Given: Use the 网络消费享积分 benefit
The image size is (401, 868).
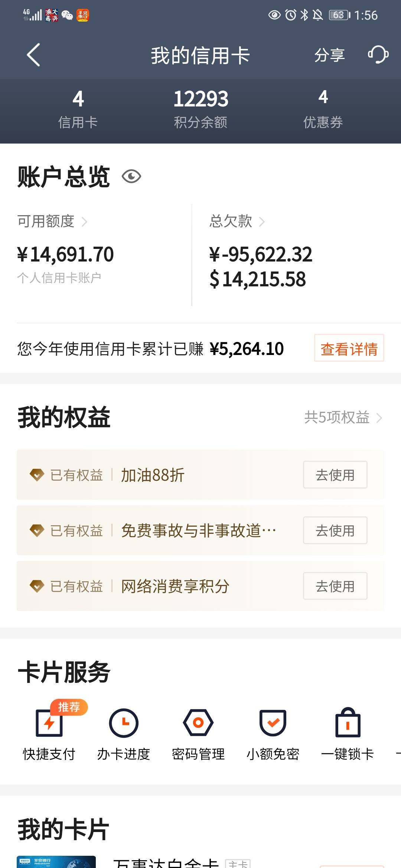Looking at the screenshot, I should (x=335, y=586).
